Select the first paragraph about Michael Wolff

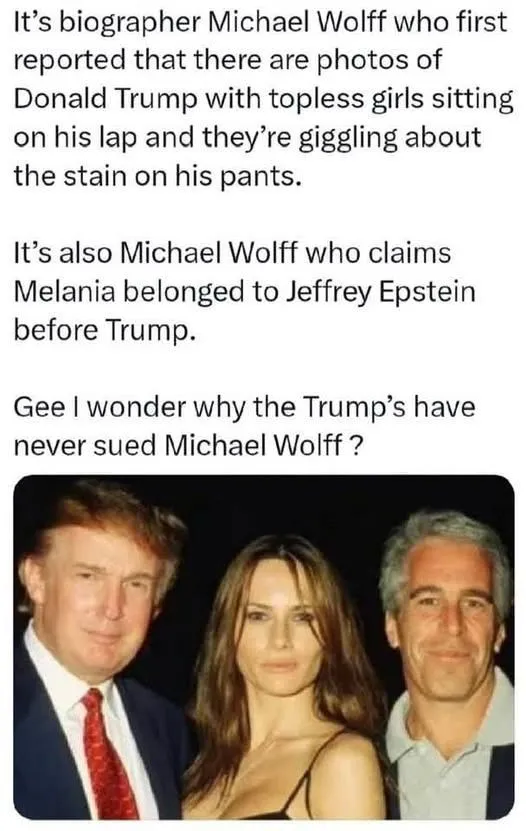pos(263,99)
